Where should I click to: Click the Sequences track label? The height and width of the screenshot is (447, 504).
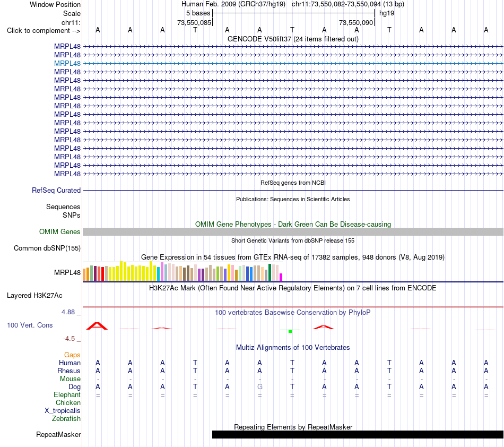63,207
